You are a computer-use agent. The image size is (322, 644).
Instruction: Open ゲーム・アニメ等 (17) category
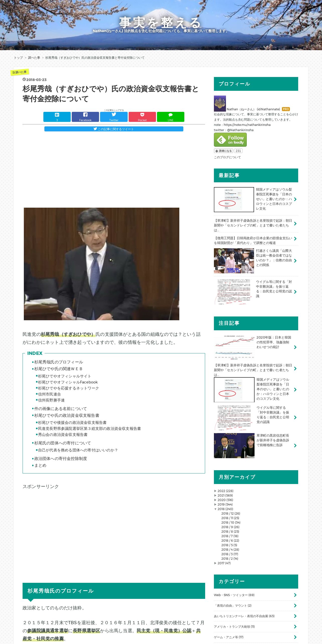[228, 637]
